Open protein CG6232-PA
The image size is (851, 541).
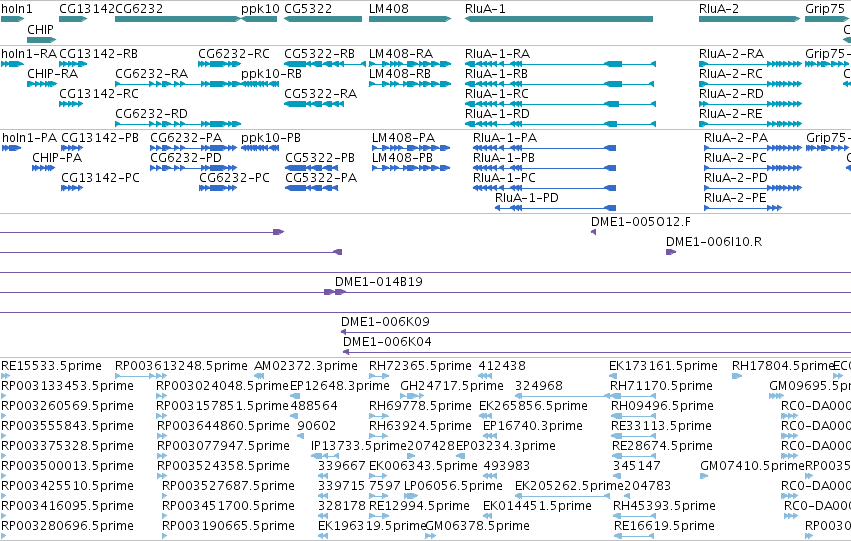pos(186,138)
